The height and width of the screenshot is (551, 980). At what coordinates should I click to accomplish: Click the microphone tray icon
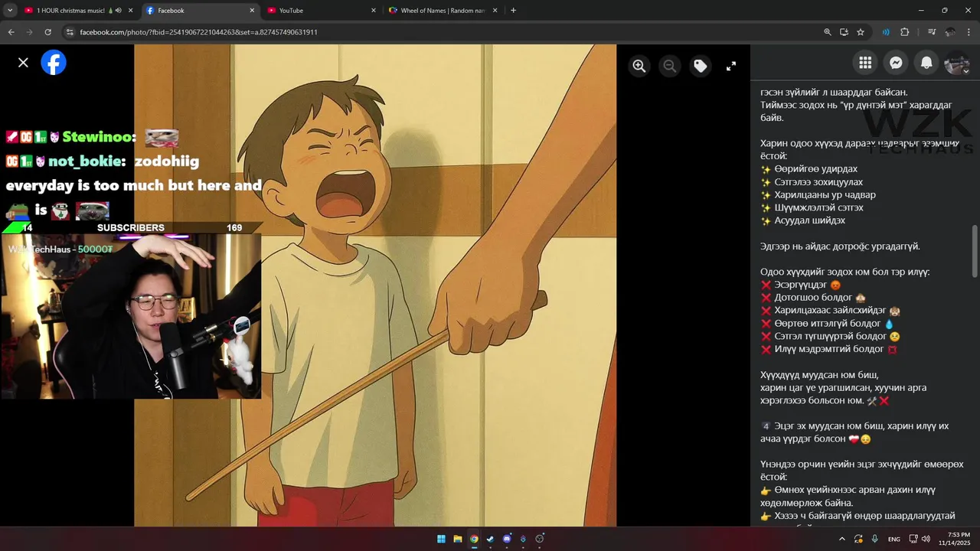(874, 539)
